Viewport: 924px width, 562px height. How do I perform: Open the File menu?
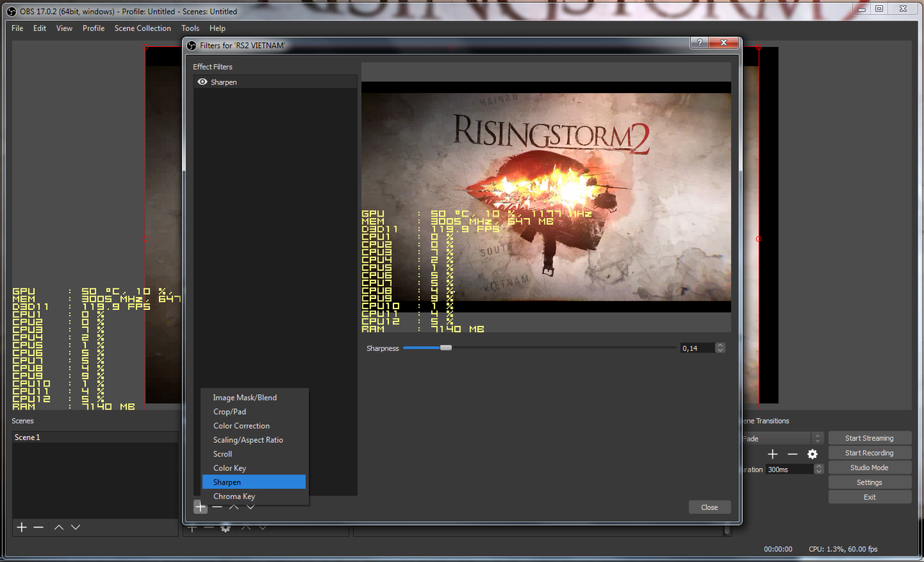[17, 28]
